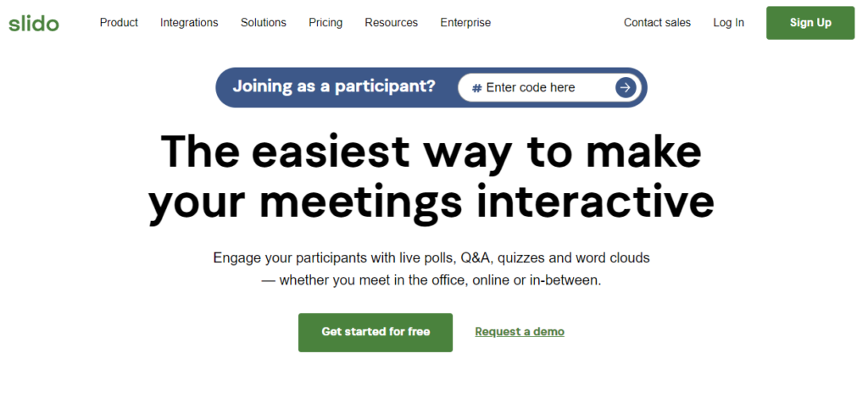Image resolution: width=868 pixels, height=398 pixels.
Task: Click the Contact sales link
Action: pyautogui.click(x=657, y=23)
